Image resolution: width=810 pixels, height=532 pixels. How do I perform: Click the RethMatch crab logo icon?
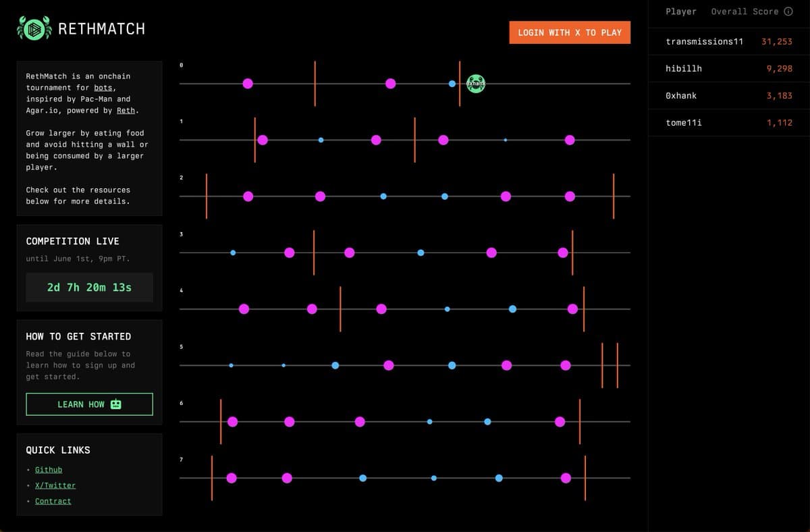(34, 28)
